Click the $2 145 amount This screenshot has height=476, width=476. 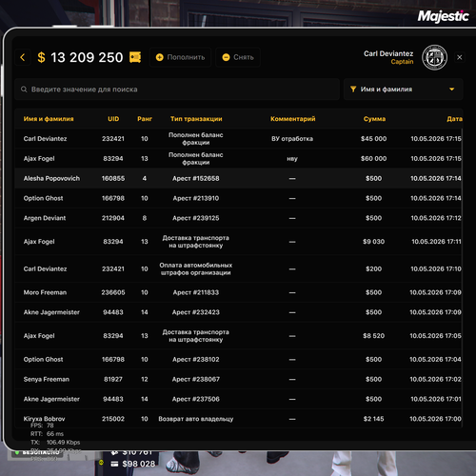pyautogui.click(x=373, y=419)
